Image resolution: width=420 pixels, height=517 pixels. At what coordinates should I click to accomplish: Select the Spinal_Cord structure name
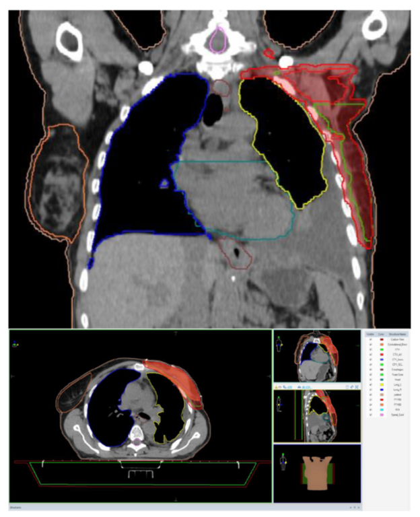click(x=397, y=415)
